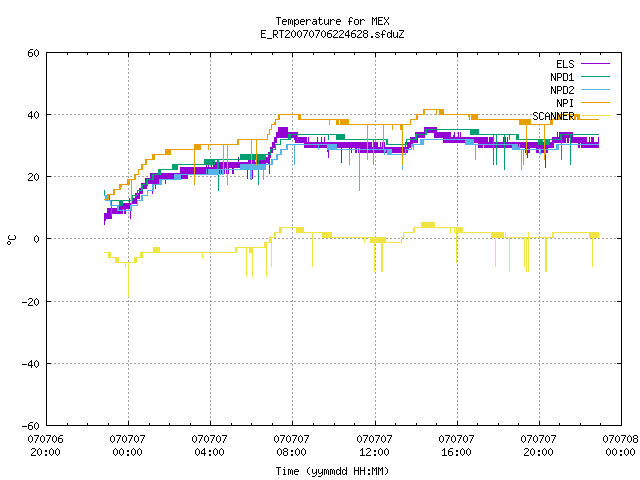Screen dimensions: 640x480
Task: Click the x-axis tick label 070707 16:00
Action: click(457, 446)
